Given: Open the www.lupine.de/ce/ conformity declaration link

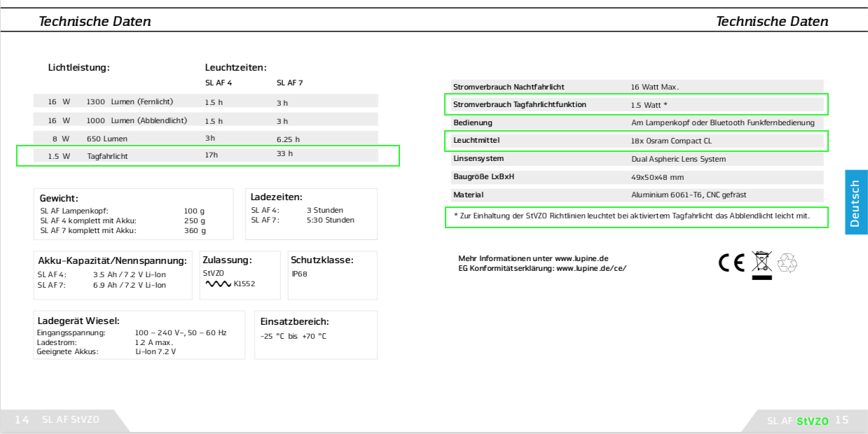Looking at the screenshot, I should click(x=591, y=268).
